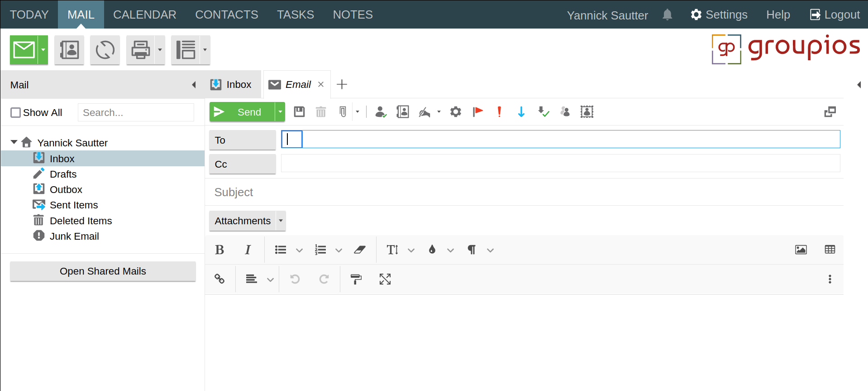Click the signature pen icon
Viewport: 868px width, 391px height.
[424, 111]
